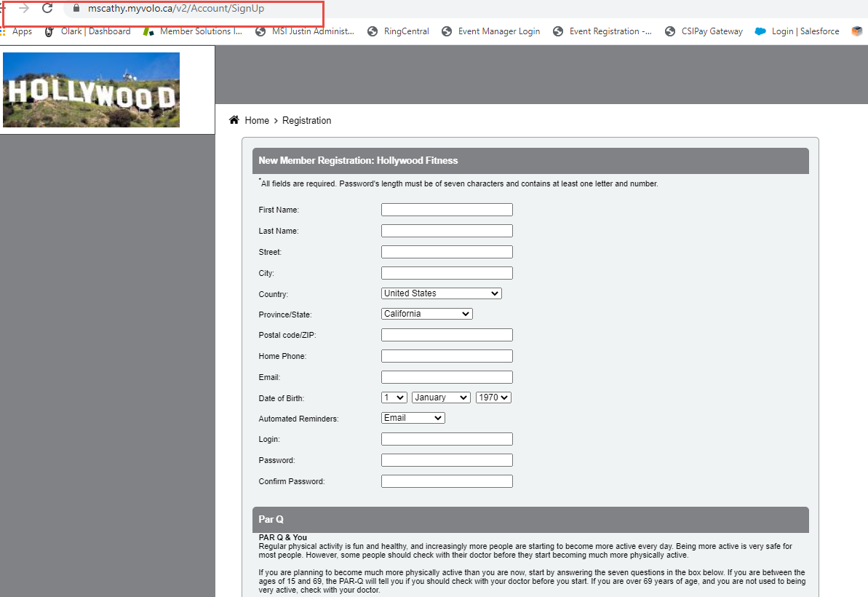The image size is (868, 597).
Task: Open the birth year dropdown
Action: pyautogui.click(x=493, y=397)
